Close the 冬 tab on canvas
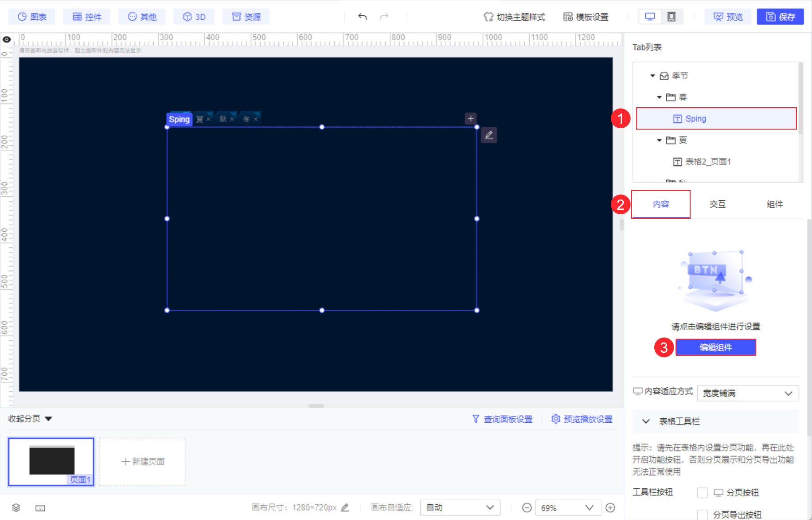812x520 pixels. pyautogui.click(x=256, y=119)
